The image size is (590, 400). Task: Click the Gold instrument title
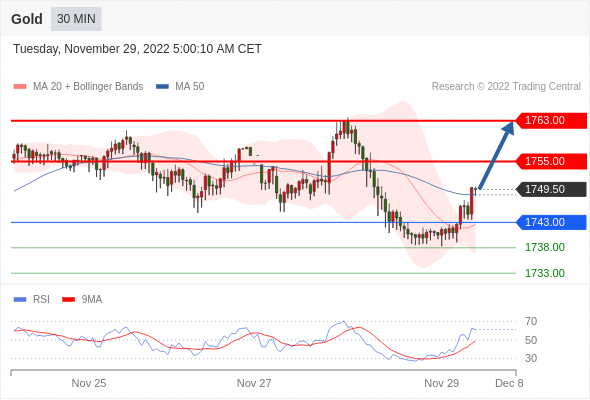[x=27, y=19]
